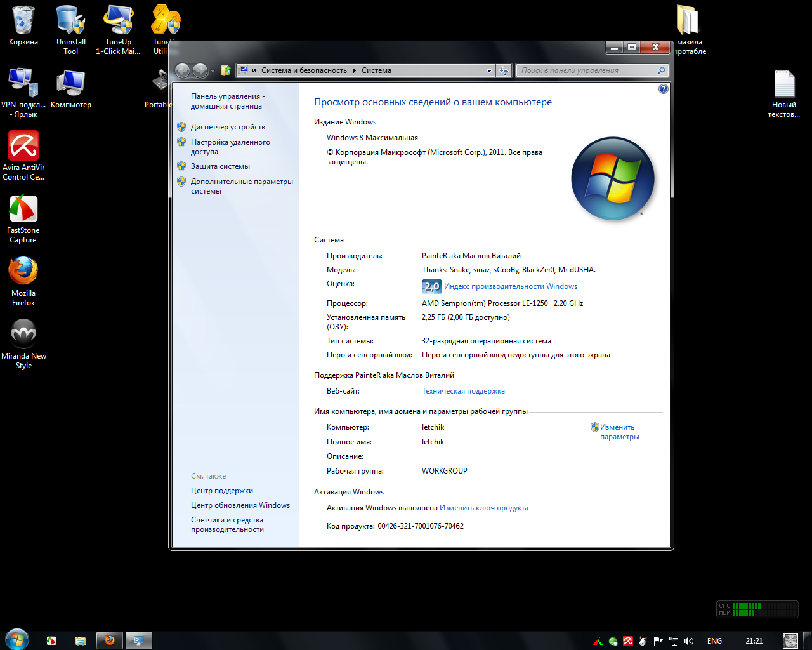
Task: Open Индекс производительности Windows link
Action: point(511,286)
